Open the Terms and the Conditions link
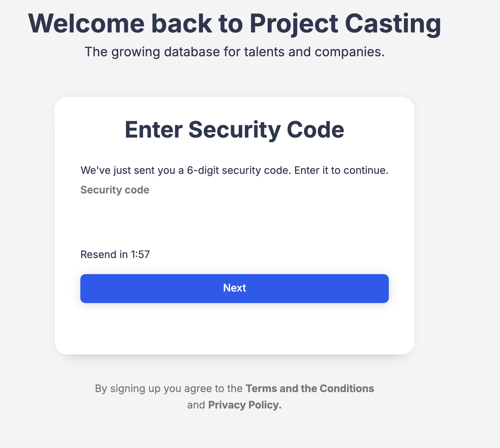Viewport: 500px width, 448px height. point(309,389)
